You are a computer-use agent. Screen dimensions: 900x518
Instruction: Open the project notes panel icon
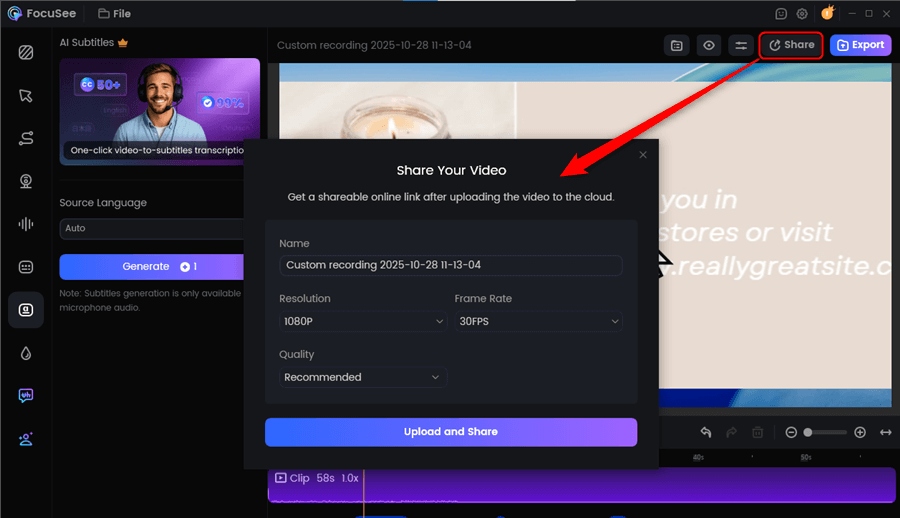tap(677, 45)
